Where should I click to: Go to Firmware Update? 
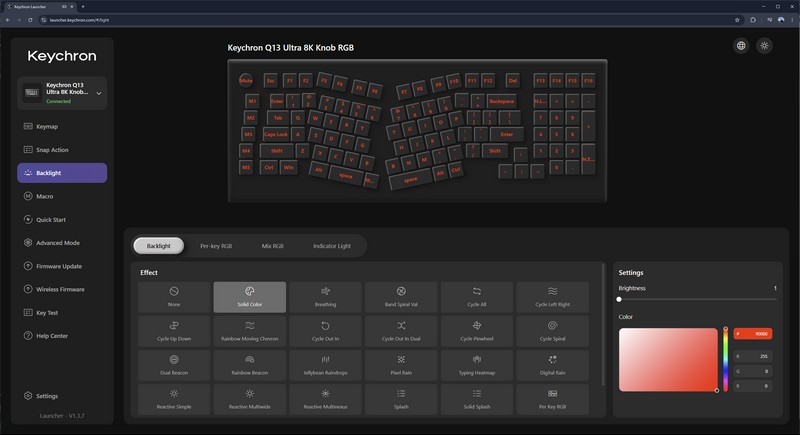click(62, 266)
